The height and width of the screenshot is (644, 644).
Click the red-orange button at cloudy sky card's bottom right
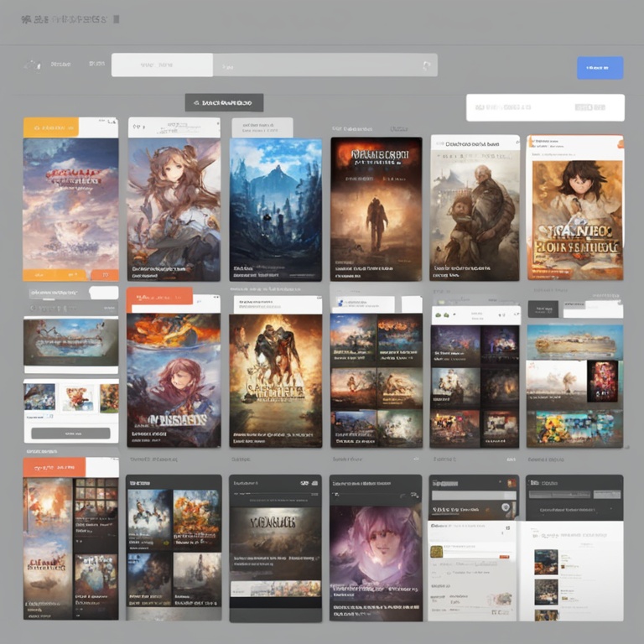click(x=105, y=275)
